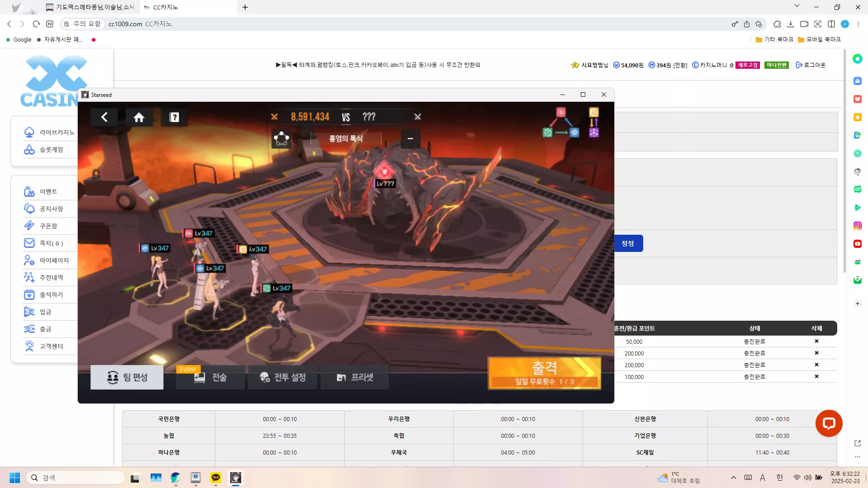Open the KakaoTalk taskbar icon
The width and height of the screenshot is (868, 488).
coord(216,478)
